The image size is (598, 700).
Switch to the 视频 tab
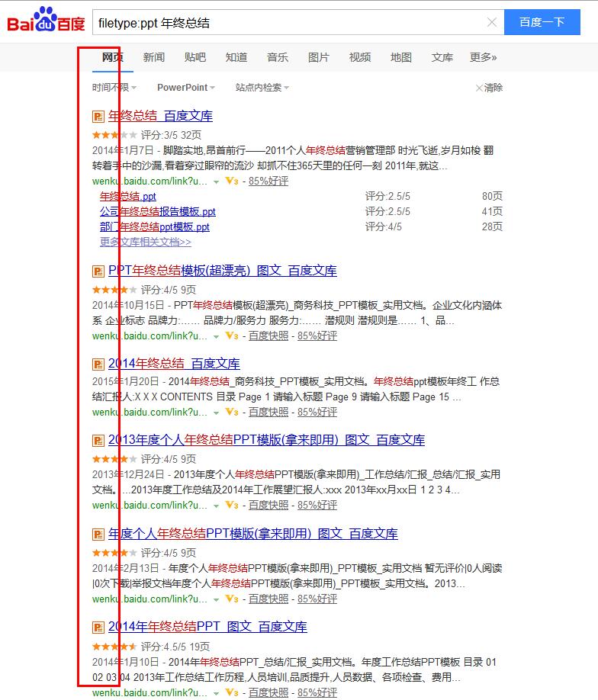(x=360, y=57)
